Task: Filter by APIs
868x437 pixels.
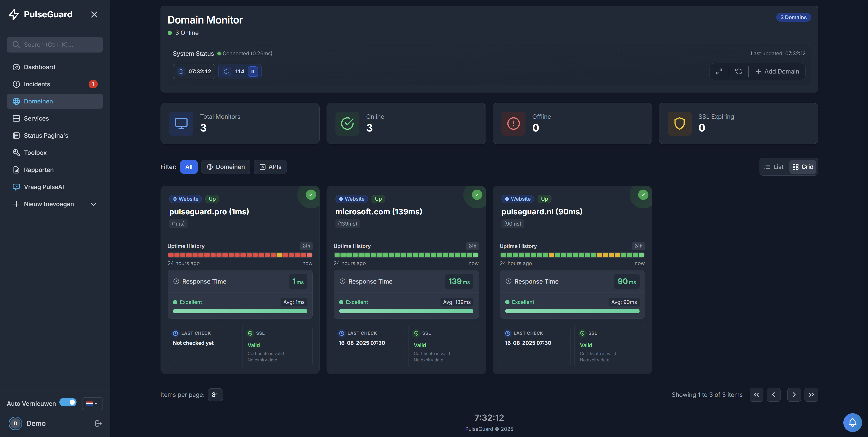Action: 270,167
